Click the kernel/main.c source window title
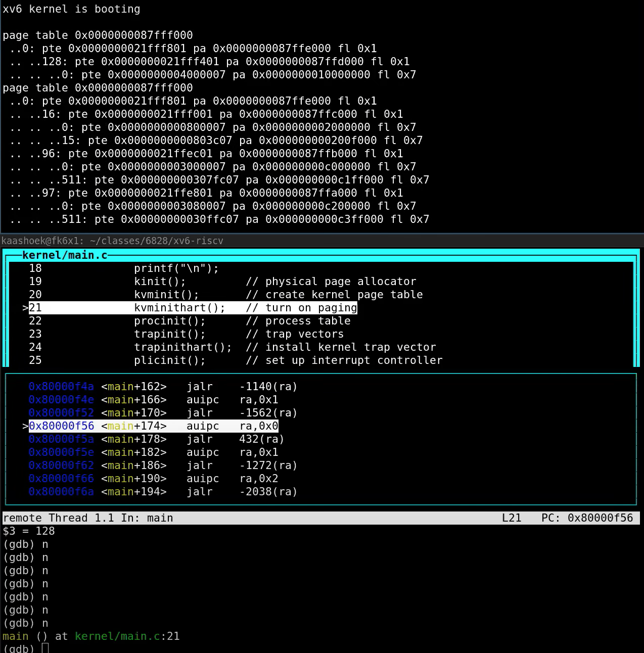Viewport: 644px width, 653px height. click(x=65, y=255)
